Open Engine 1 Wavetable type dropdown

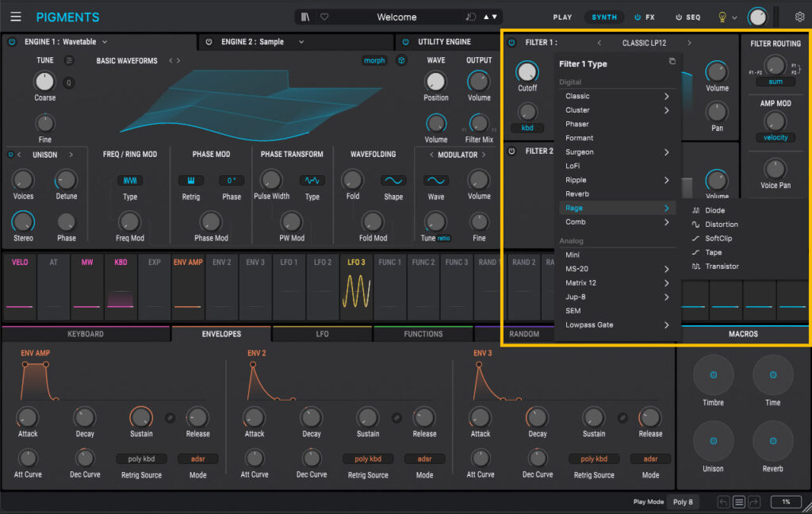click(x=105, y=42)
